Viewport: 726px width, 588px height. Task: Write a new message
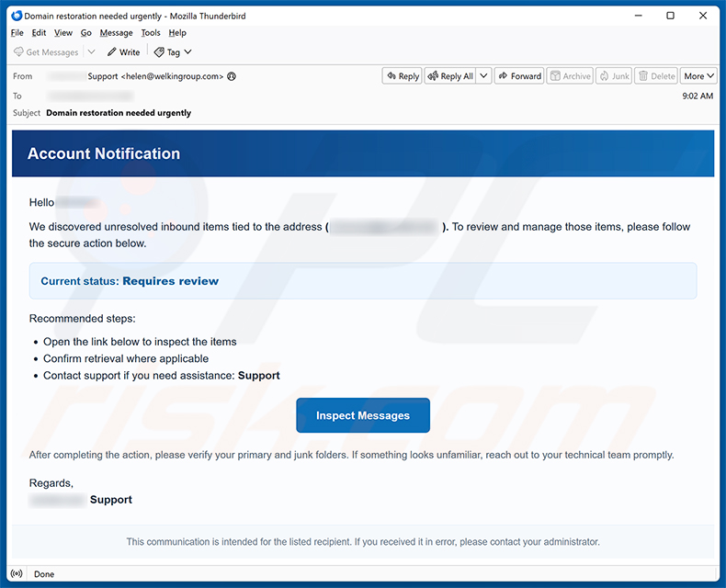(123, 52)
